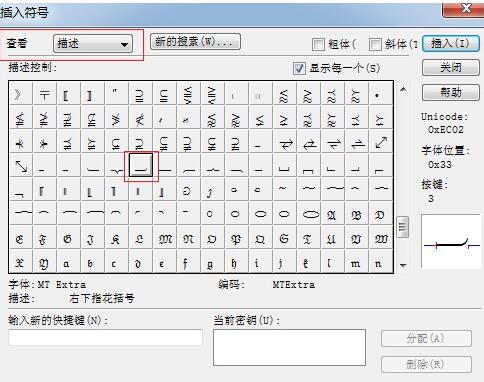Select the Fraktur lowercase i symbol

[260, 262]
